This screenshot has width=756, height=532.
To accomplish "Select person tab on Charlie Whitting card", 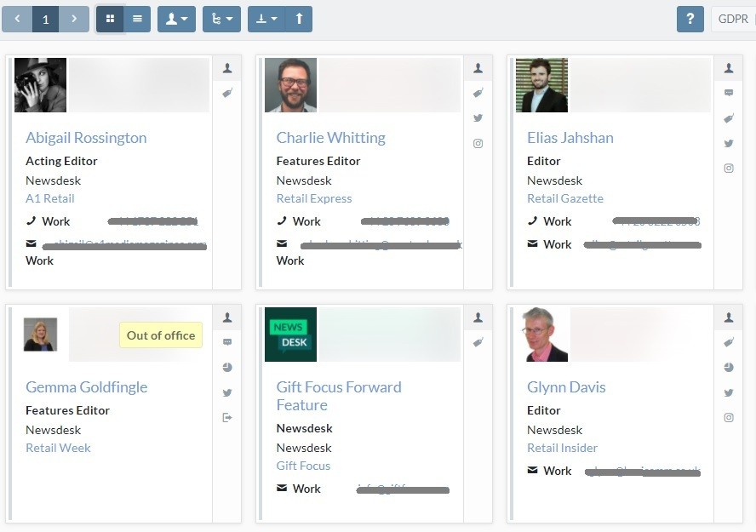I will pyautogui.click(x=478, y=68).
